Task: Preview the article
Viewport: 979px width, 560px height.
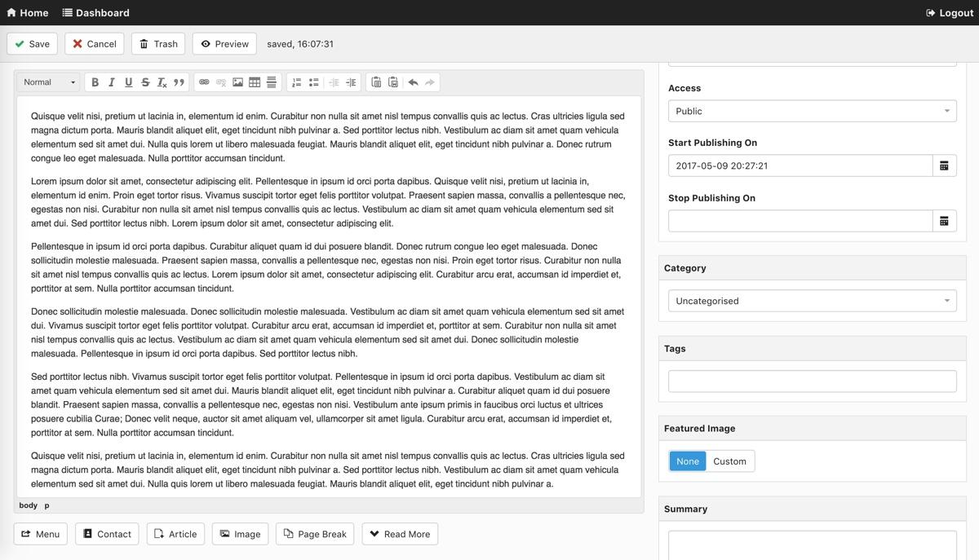Action: click(x=224, y=44)
